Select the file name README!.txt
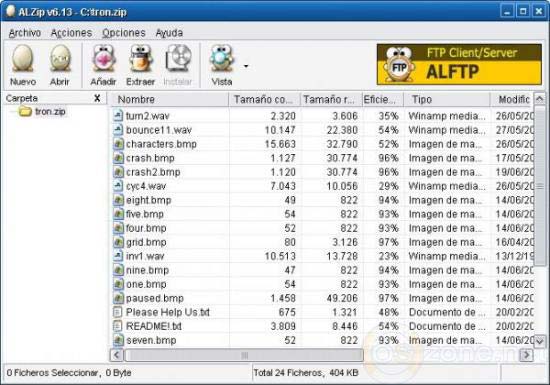Viewport: 550px width, 385px height. coord(154,326)
